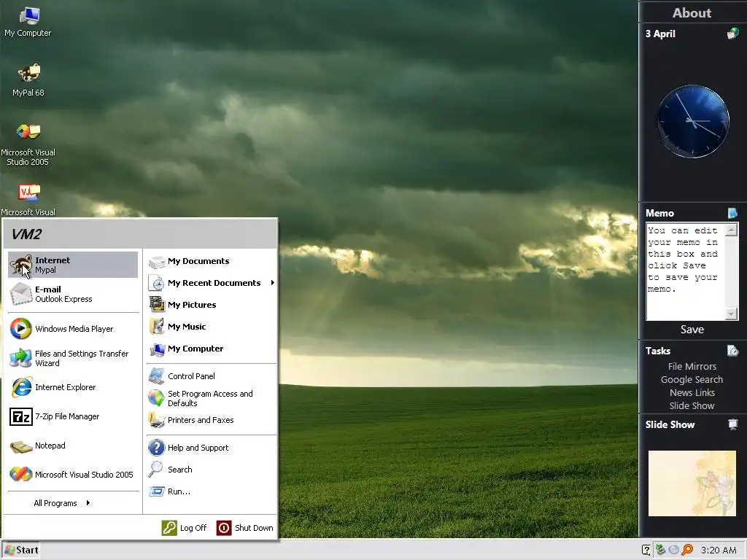
Task: Launch Microsoft Visual Studio 2005 in Start menu
Action: [73, 474]
